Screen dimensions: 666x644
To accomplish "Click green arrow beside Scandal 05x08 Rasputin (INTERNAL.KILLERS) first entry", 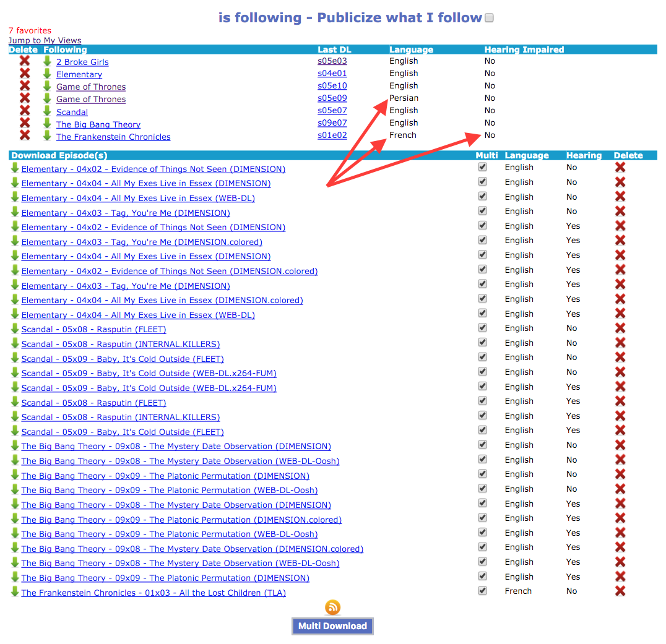I will click(15, 344).
